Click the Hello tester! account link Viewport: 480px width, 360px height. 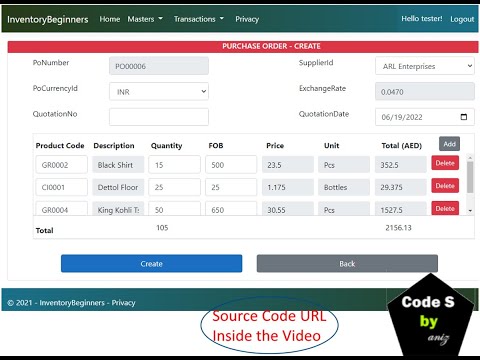tap(422, 19)
